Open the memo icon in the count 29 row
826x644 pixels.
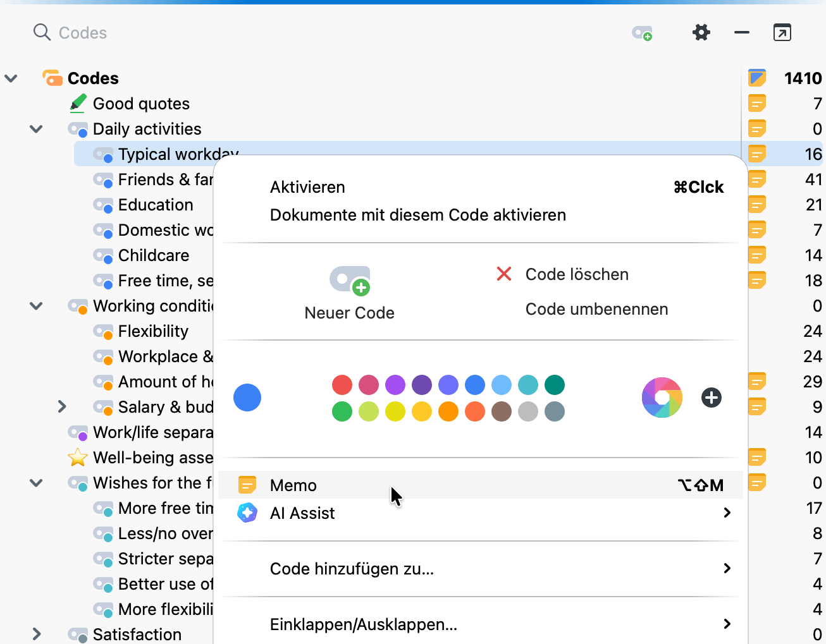757,381
